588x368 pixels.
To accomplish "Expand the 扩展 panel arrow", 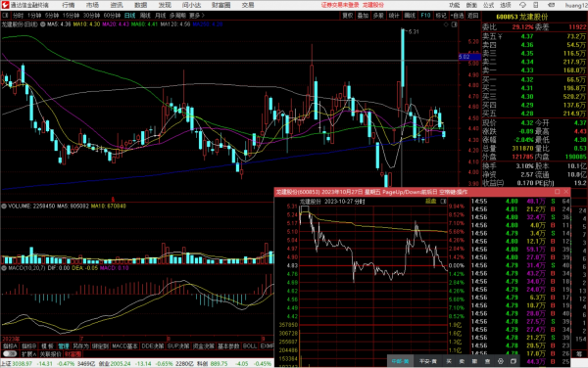I will tap(34, 354).
